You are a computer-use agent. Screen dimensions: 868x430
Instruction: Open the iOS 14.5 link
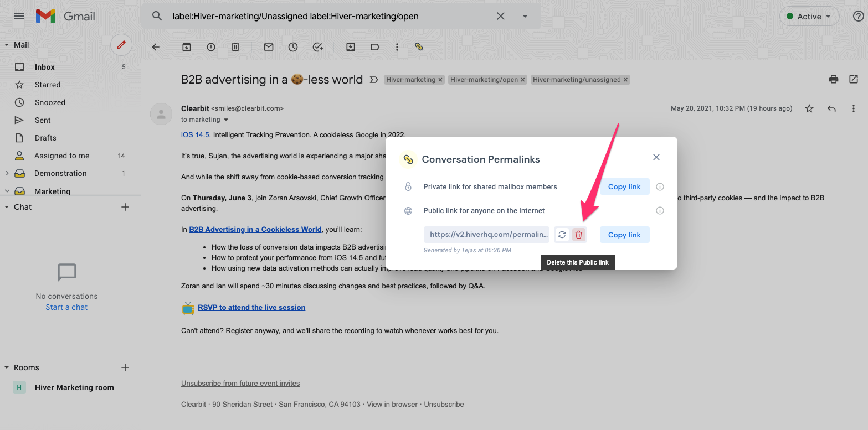pyautogui.click(x=195, y=134)
